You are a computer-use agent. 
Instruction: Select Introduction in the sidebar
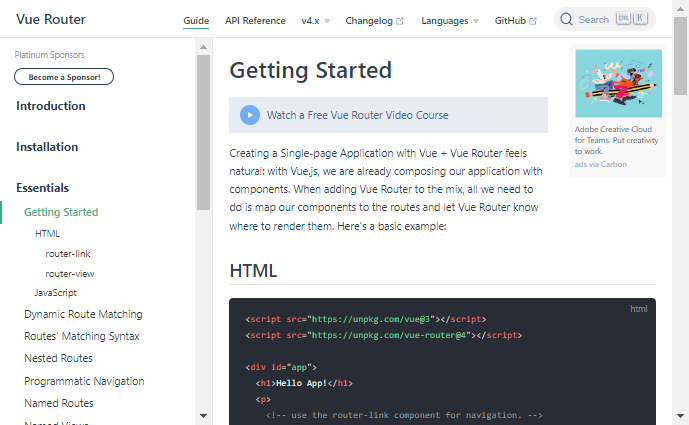[51, 106]
